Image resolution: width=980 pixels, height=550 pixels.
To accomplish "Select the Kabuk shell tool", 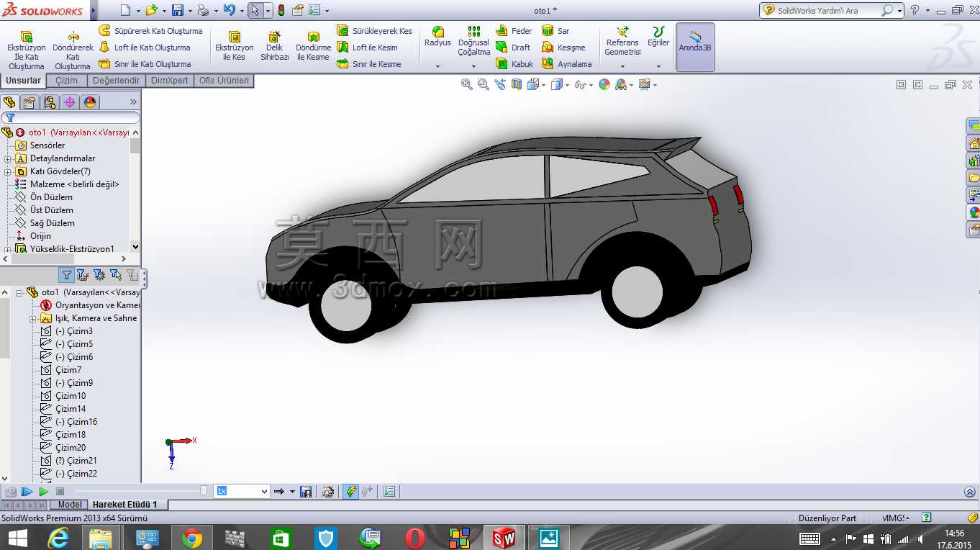I will tap(514, 64).
